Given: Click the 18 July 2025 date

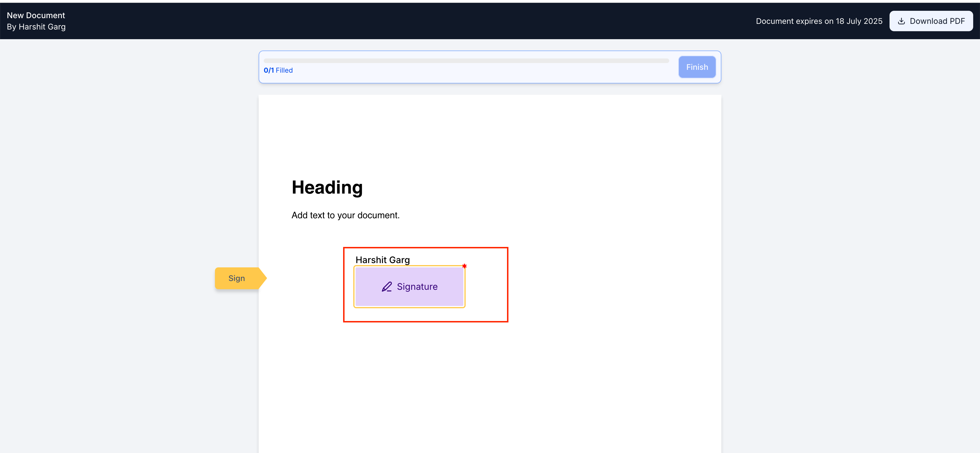Looking at the screenshot, I should [859, 21].
